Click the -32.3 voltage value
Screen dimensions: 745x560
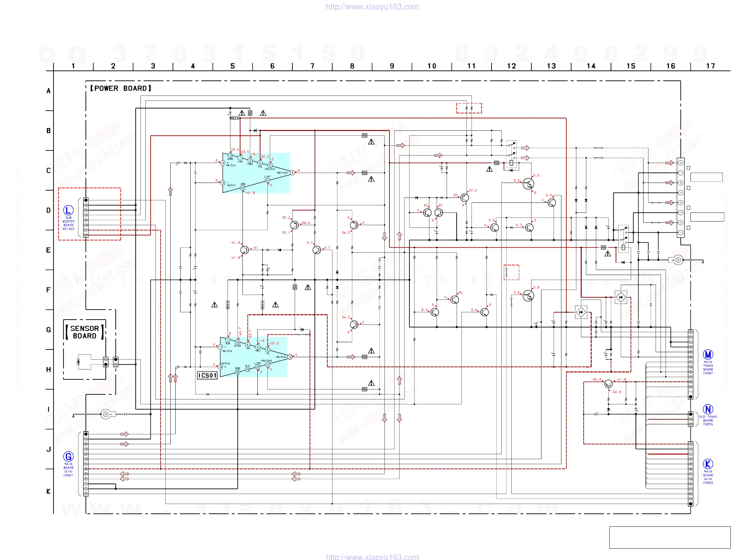(596, 379)
